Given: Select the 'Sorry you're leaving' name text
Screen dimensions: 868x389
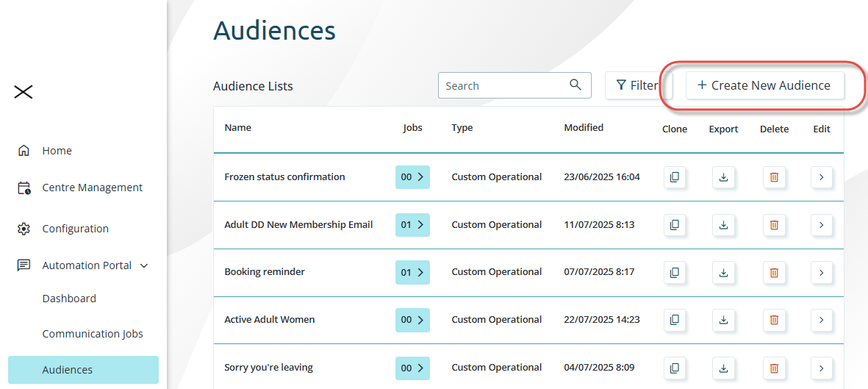Looking at the screenshot, I should (268, 368).
